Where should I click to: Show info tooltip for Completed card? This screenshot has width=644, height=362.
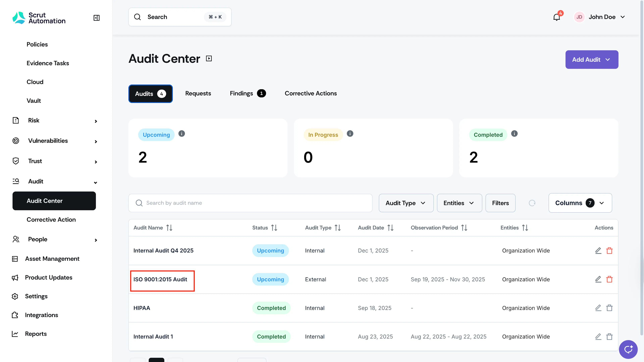click(x=514, y=134)
